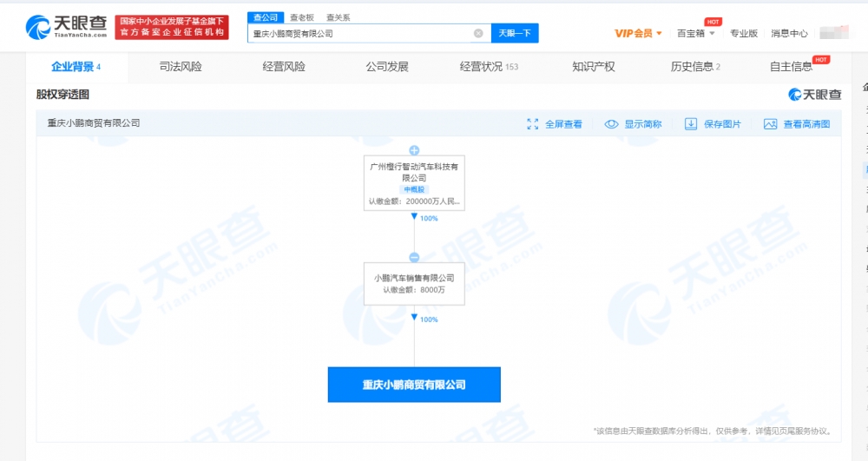The width and height of the screenshot is (868, 461).
Task: Select the 查老板 search mode tab
Action: (x=302, y=17)
